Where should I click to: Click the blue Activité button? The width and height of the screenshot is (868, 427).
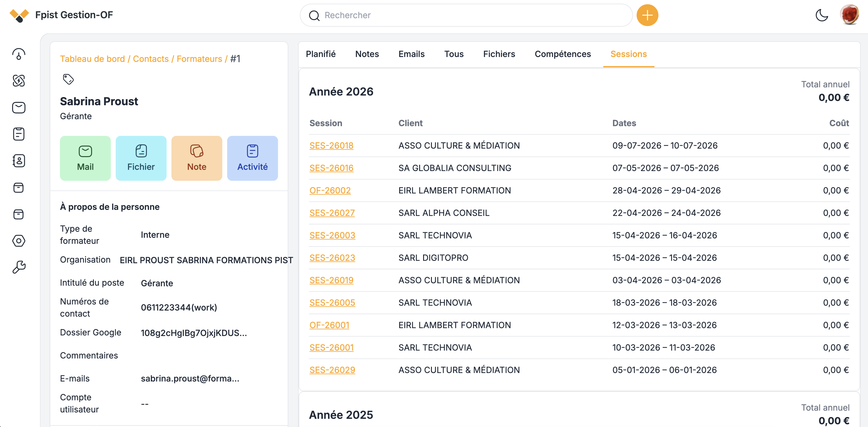click(252, 158)
